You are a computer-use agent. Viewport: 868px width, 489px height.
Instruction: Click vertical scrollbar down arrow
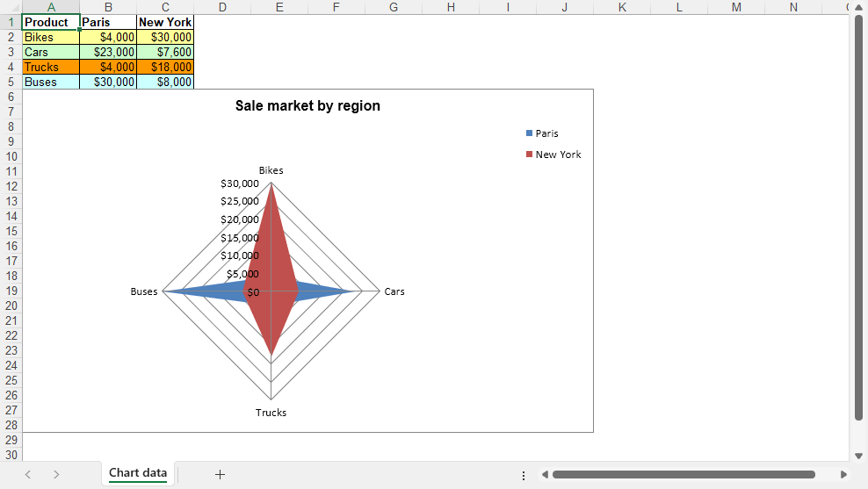coord(858,456)
